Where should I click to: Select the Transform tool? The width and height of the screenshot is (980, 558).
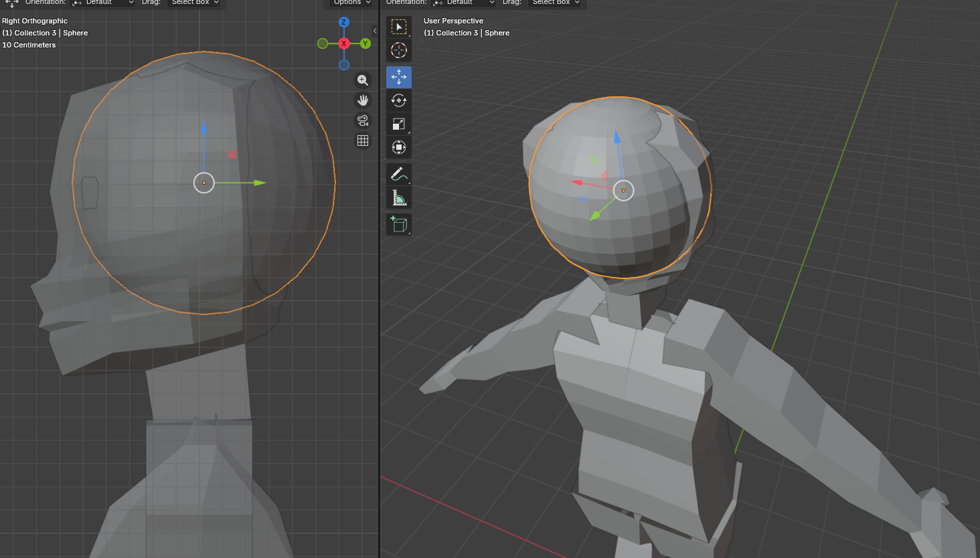tap(399, 147)
